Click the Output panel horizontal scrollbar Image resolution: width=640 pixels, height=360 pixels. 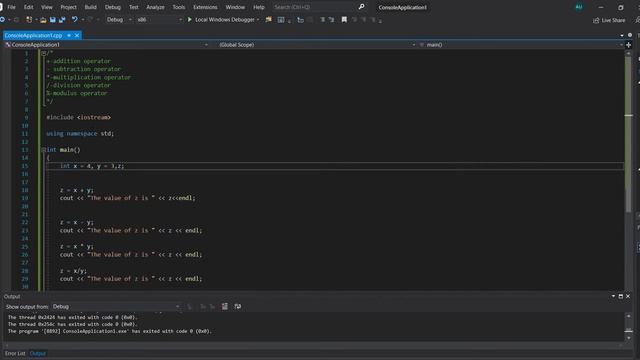click(x=313, y=345)
